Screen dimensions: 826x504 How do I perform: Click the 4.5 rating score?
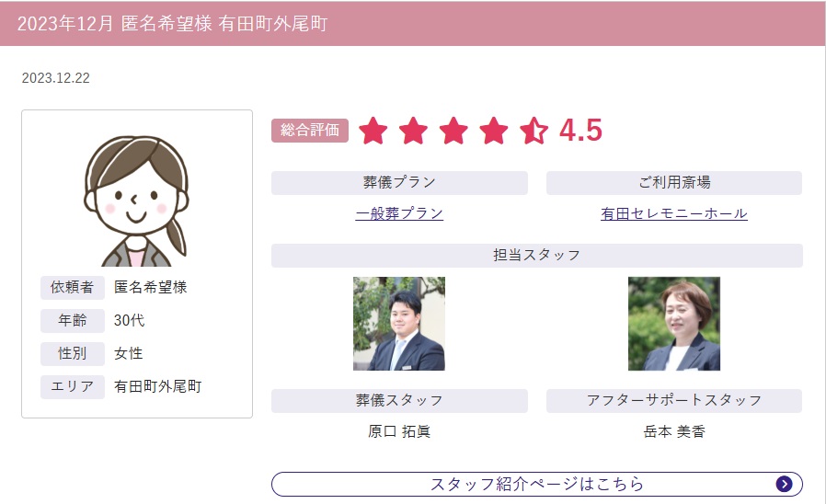coord(580,130)
